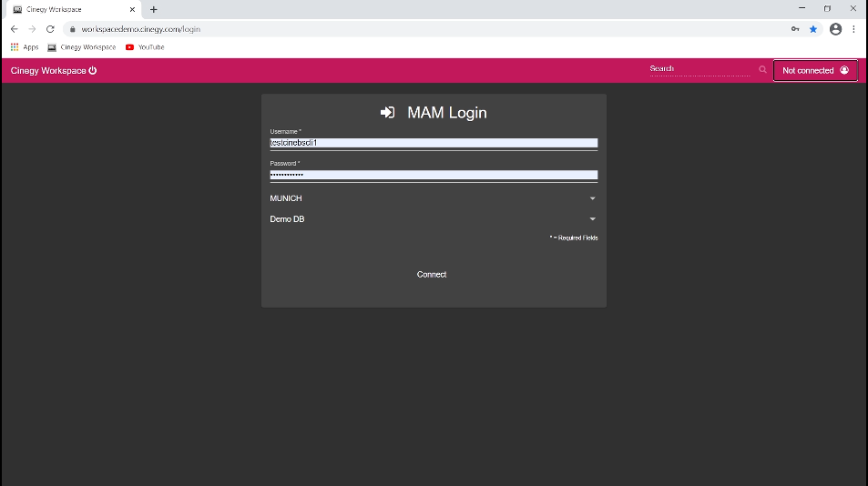Click the MAM Login sign-in icon
868x486 pixels.
click(387, 112)
